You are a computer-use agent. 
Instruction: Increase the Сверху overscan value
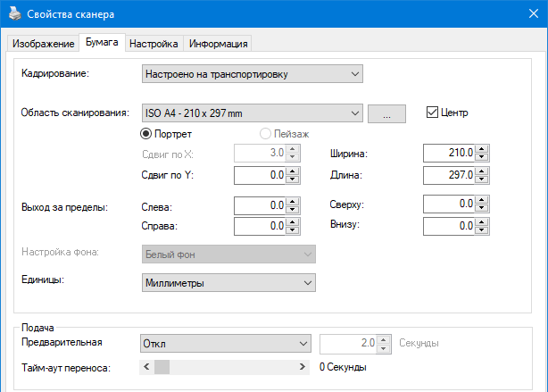pos(481,201)
